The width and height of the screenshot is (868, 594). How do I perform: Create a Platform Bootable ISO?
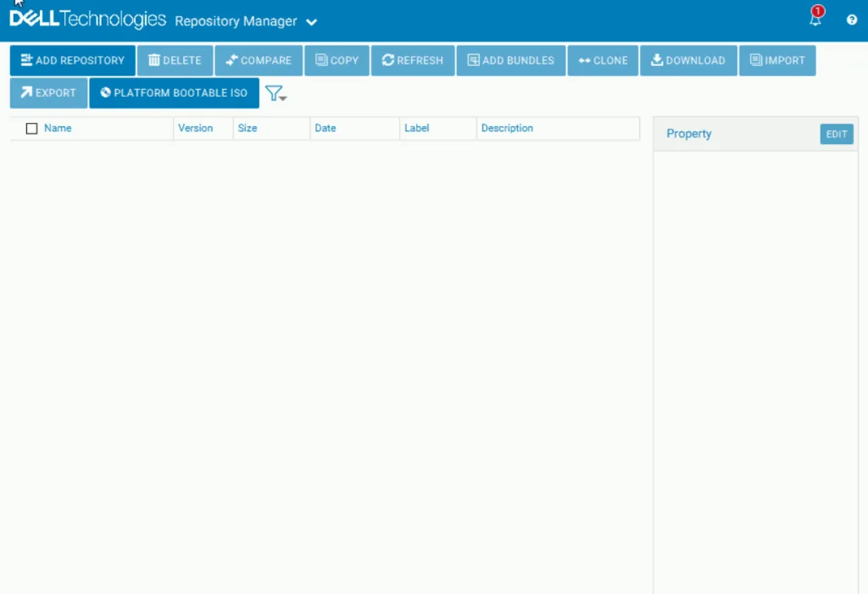tap(174, 93)
